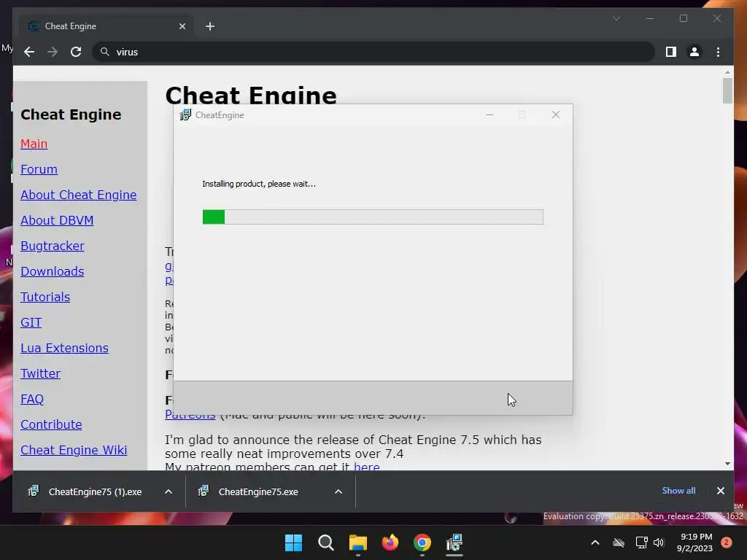Open the Twitter link
This screenshot has width=747, height=560.
point(41,373)
